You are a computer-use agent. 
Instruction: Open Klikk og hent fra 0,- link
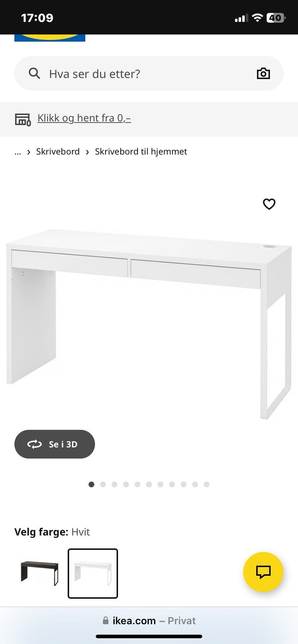84,118
